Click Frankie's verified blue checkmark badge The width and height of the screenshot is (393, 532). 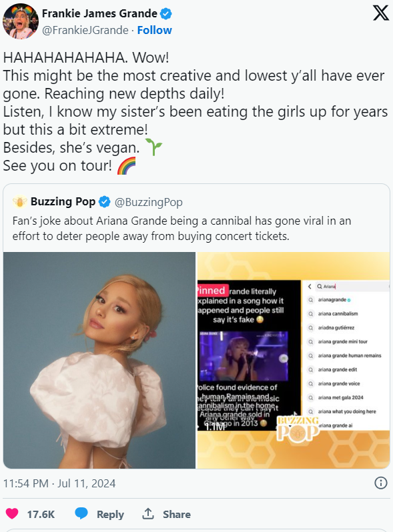click(x=166, y=13)
